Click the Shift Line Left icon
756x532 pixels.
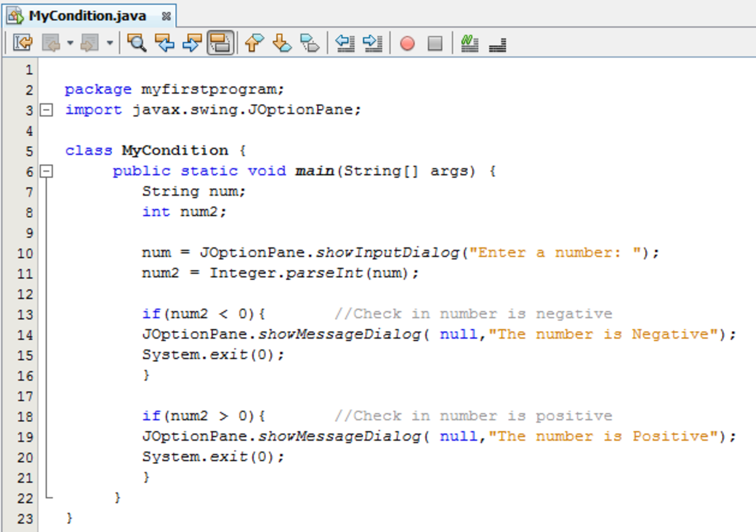[345, 43]
